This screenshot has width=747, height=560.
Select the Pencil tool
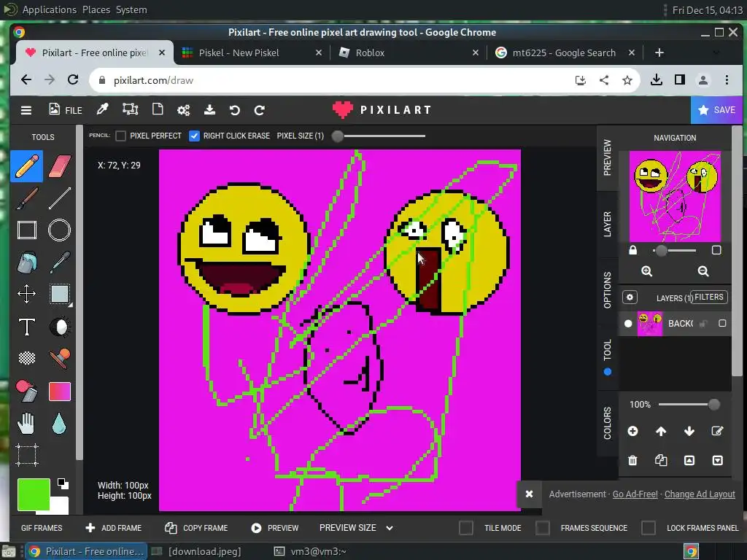click(27, 166)
